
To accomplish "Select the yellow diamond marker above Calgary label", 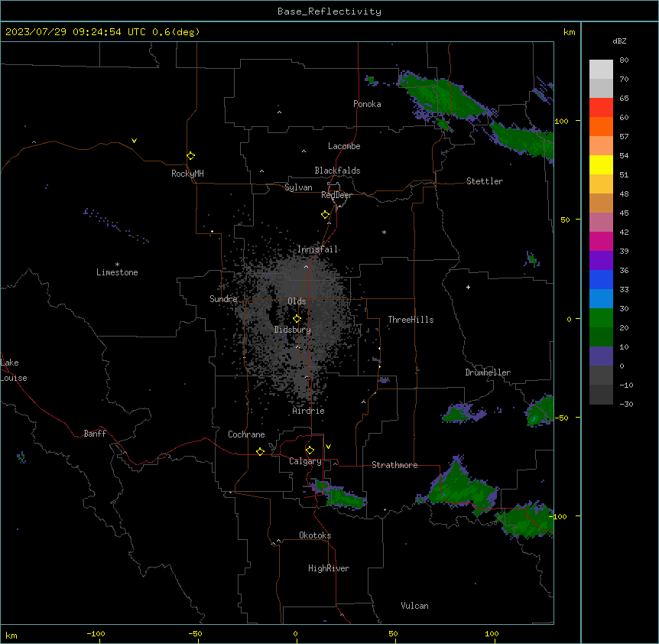I will 310,450.
